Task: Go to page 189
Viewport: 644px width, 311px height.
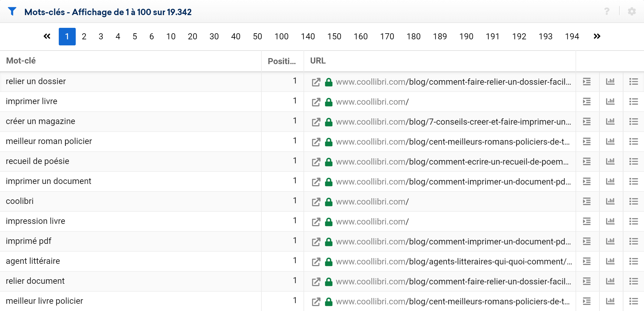Action: 440,37
